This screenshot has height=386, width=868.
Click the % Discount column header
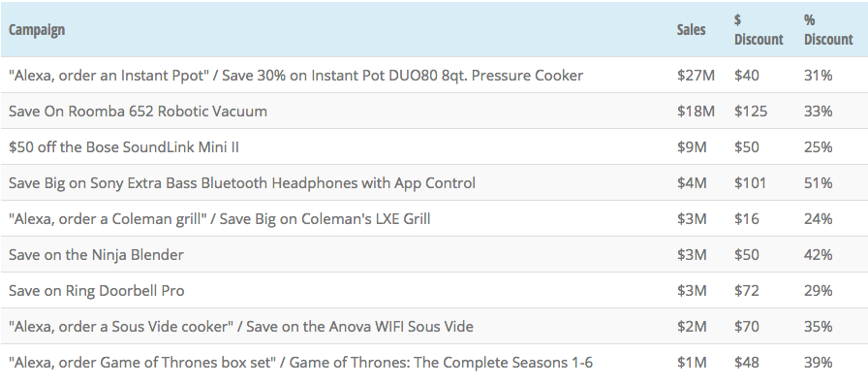click(828, 29)
